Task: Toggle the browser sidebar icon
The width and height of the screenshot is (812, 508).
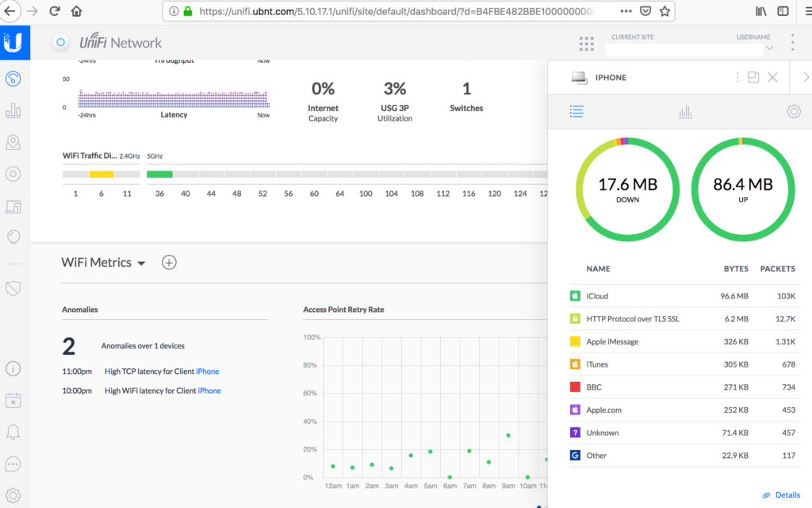Action: tap(783, 11)
